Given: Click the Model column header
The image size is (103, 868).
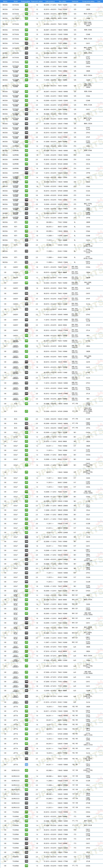Looking at the screenshot, I should point(16,1).
